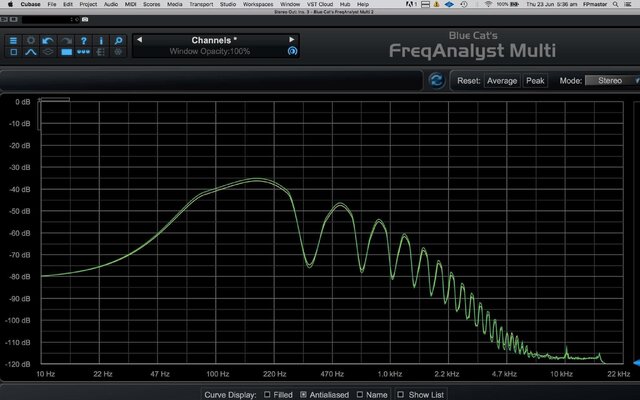Click the undo arrow icon
This screenshot has width=640, height=400.
click(x=48, y=40)
